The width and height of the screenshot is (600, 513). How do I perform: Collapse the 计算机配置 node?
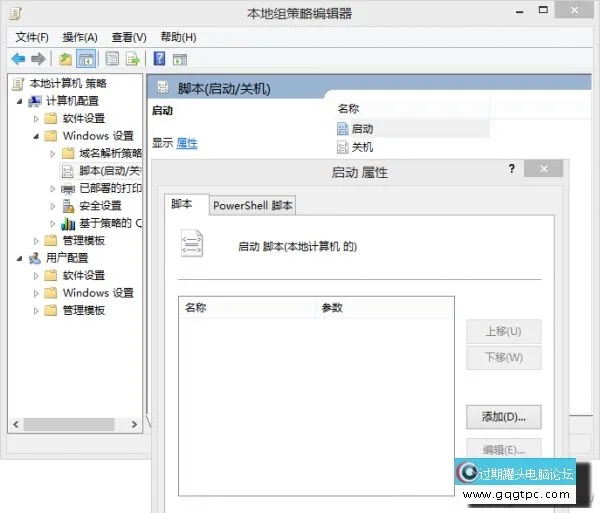click(20, 102)
